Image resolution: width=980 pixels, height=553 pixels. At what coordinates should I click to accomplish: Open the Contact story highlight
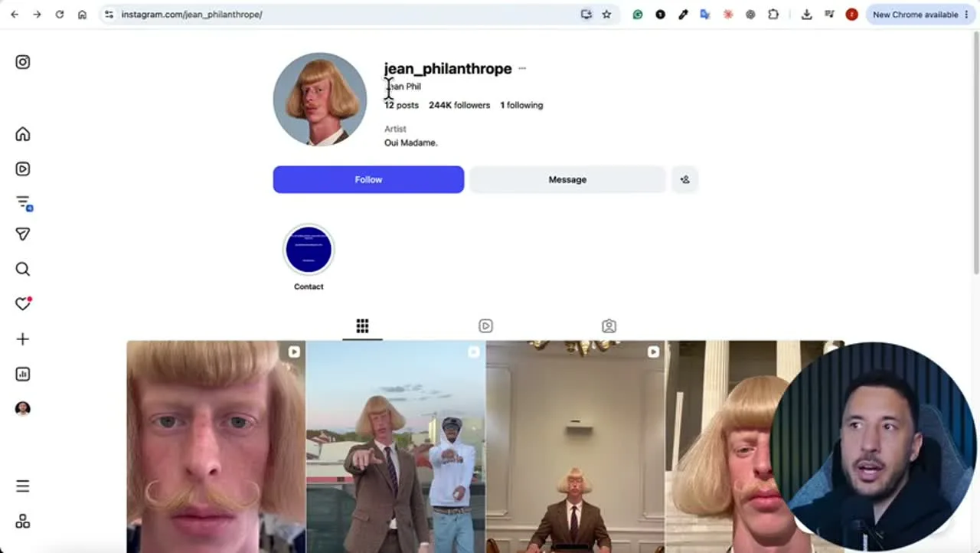tap(309, 257)
